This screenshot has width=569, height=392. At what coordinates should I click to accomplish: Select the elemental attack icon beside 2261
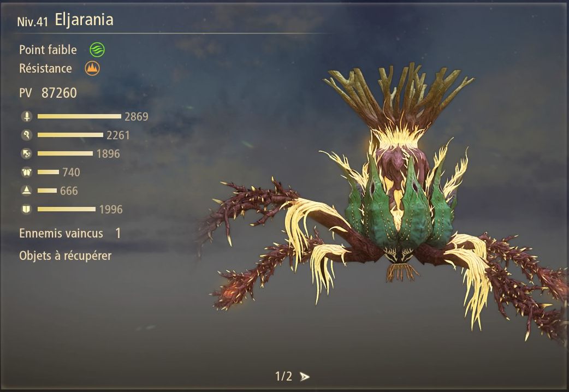click(x=27, y=135)
